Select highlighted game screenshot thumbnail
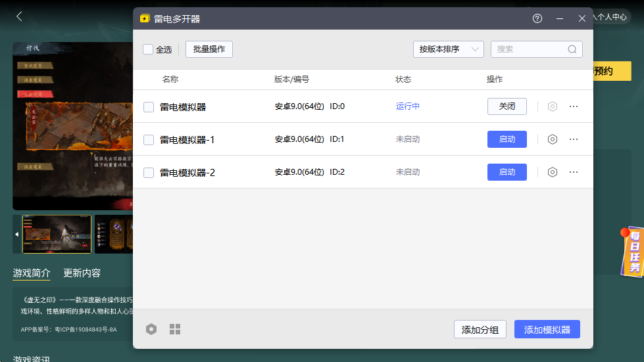The height and width of the screenshot is (362, 644). (x=57, y=234)
